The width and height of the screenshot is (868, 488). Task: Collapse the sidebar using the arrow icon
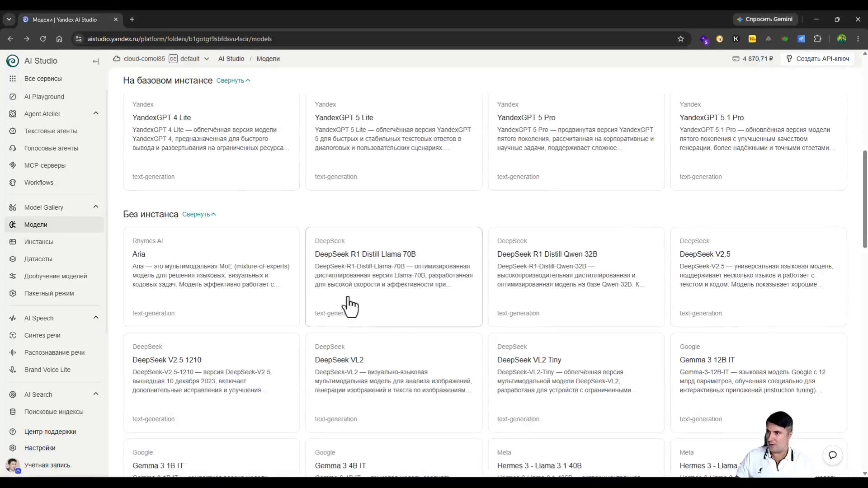point(96,61)
